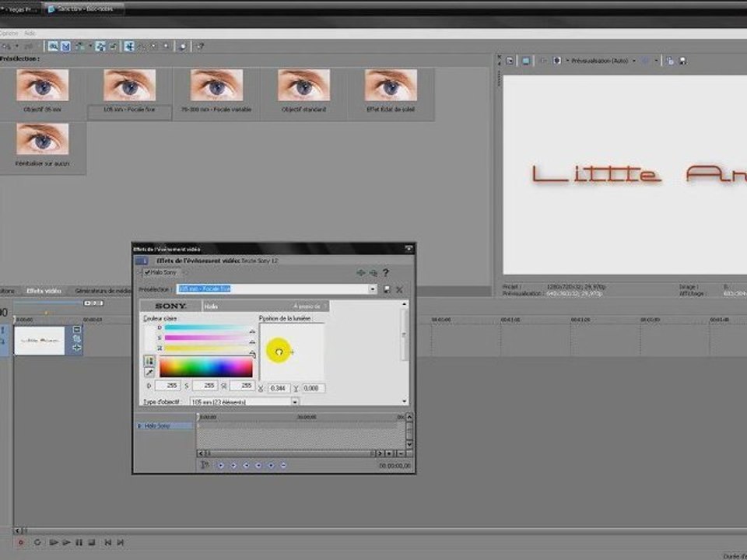Pause playback in transport bar

pyautogui.click(x=79, y=542)
